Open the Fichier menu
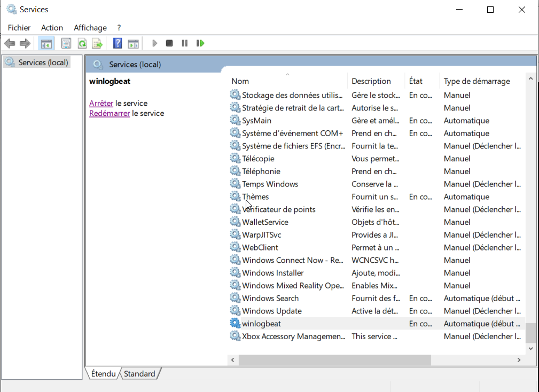 pyautogui.click(x=19, y=28)
